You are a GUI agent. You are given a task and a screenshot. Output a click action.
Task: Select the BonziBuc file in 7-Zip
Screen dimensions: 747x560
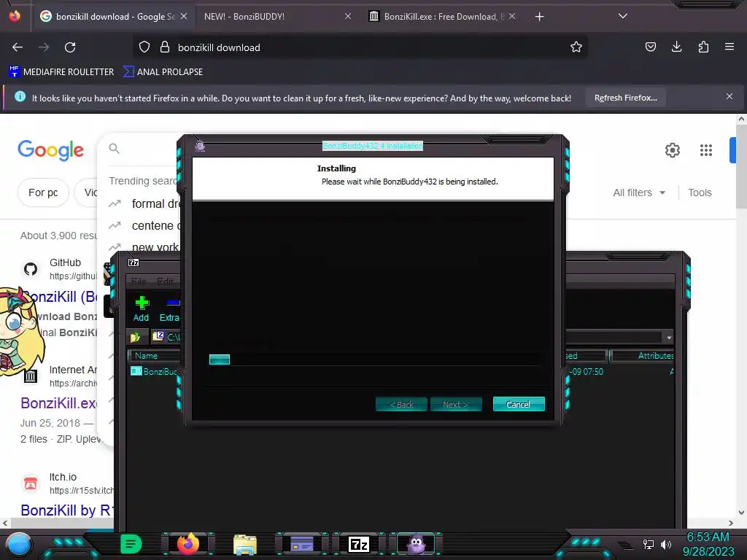tap(154, 371)
